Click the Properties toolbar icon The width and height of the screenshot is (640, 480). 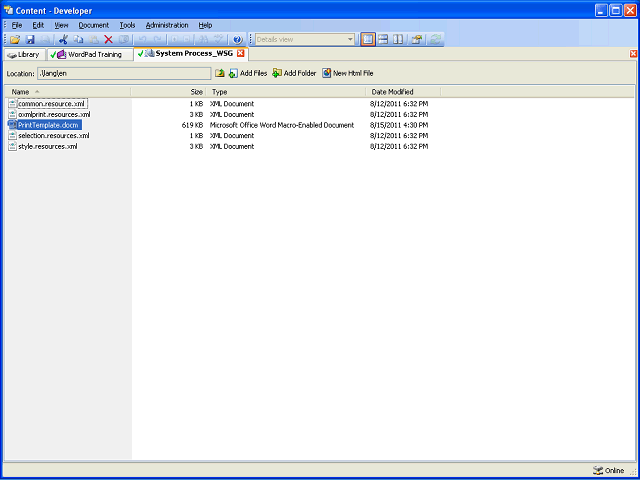[x=416, y=40]
